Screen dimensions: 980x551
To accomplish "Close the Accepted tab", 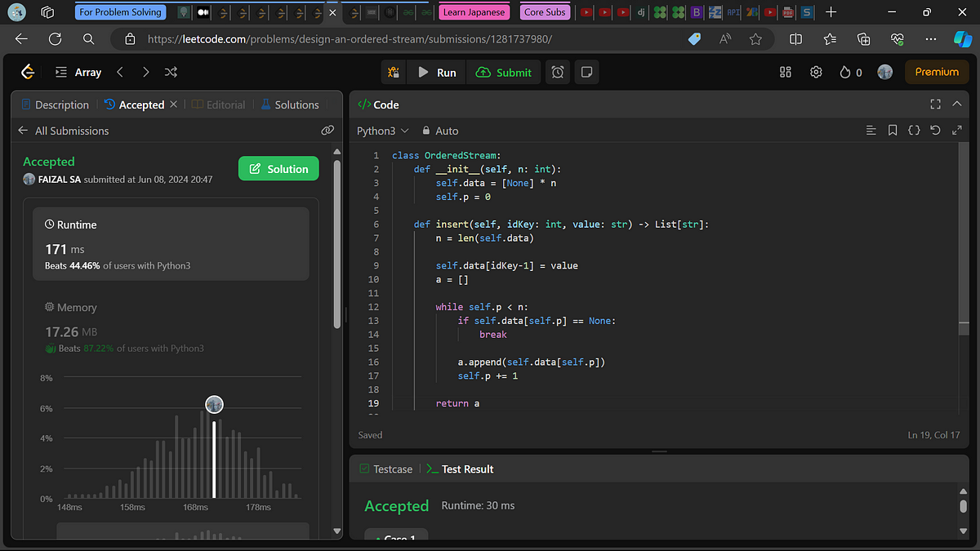I will click(173, 104).
